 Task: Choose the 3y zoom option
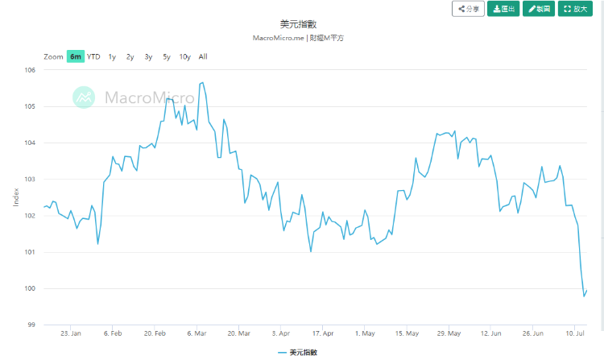click(x=148, y=57)
